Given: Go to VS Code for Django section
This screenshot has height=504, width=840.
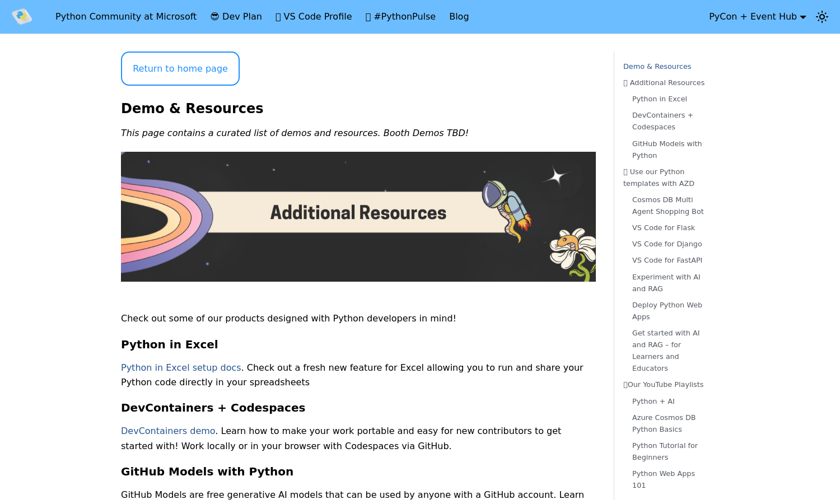Looking at the screenshot, I should (667, 244).
